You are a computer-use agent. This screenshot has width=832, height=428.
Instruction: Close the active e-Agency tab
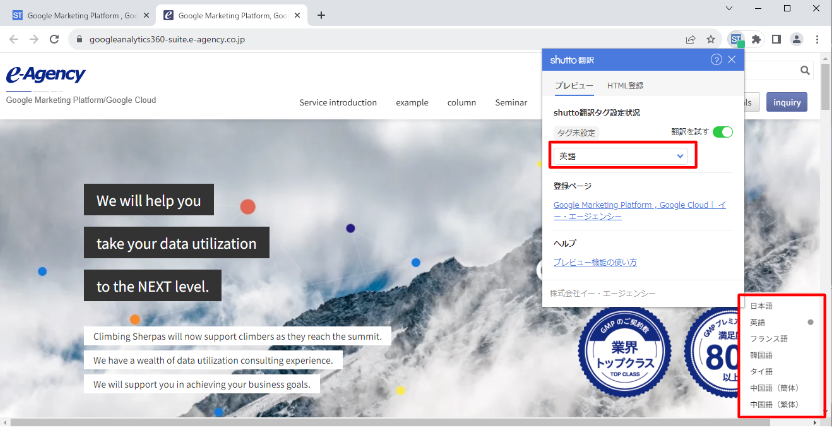pos(297,15)
